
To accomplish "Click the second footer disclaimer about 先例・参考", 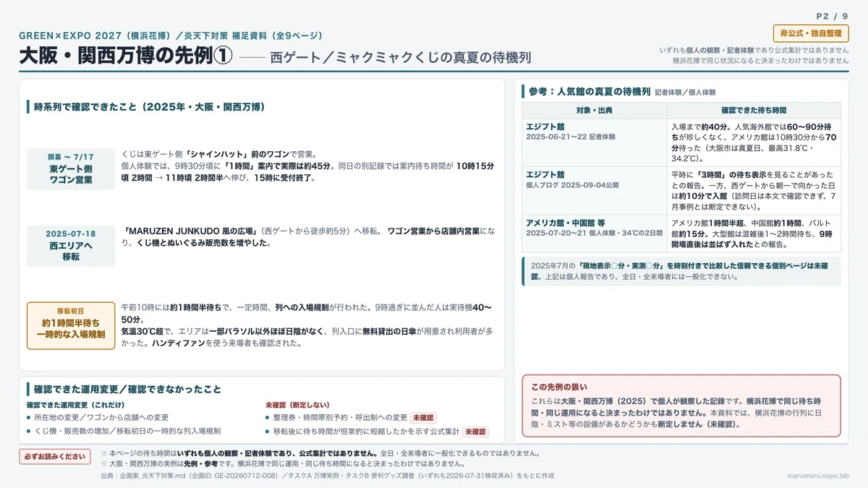I will click(x=282, y=463).
